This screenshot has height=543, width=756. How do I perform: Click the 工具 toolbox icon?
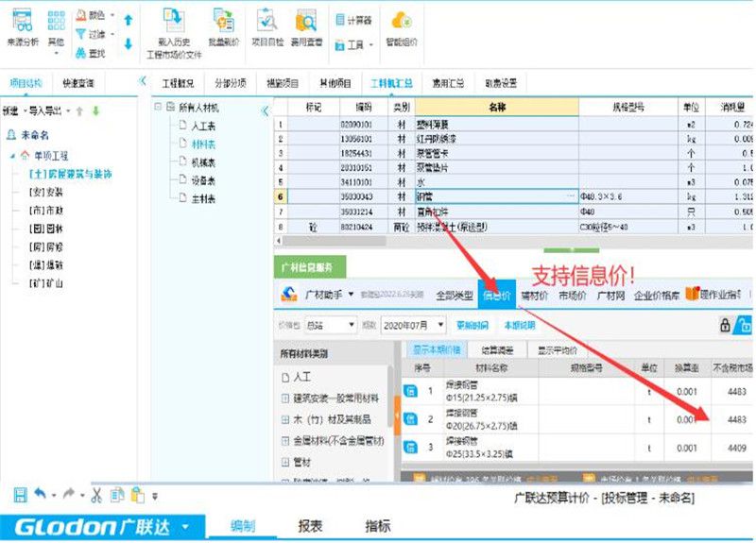pyautogui.click(x=340, y=45)
